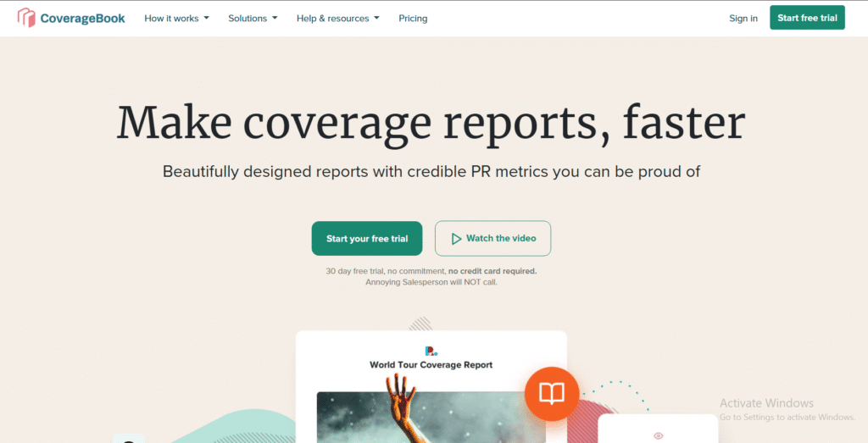Select the World Tour Coverage Report title
Image resolution: width=868 pixels, height=443 pixels.
pyautogui.click(x=431, y=365)
